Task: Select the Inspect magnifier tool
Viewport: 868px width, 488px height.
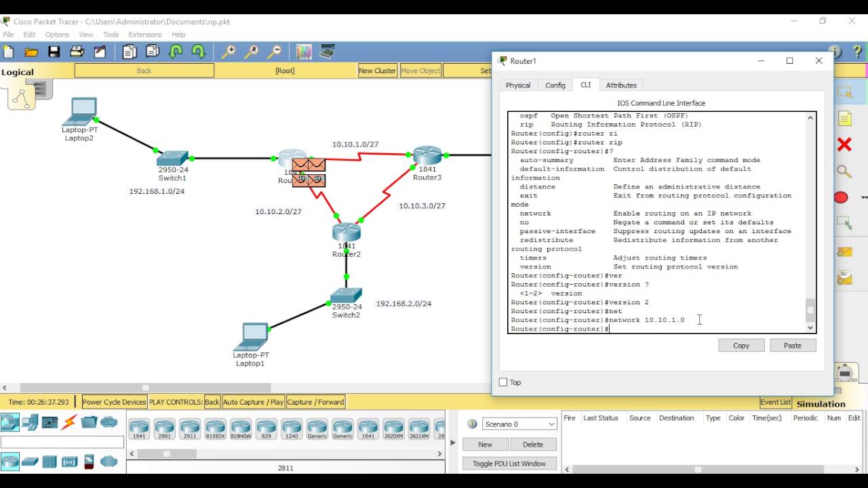Action: click(x=844, y=171)
